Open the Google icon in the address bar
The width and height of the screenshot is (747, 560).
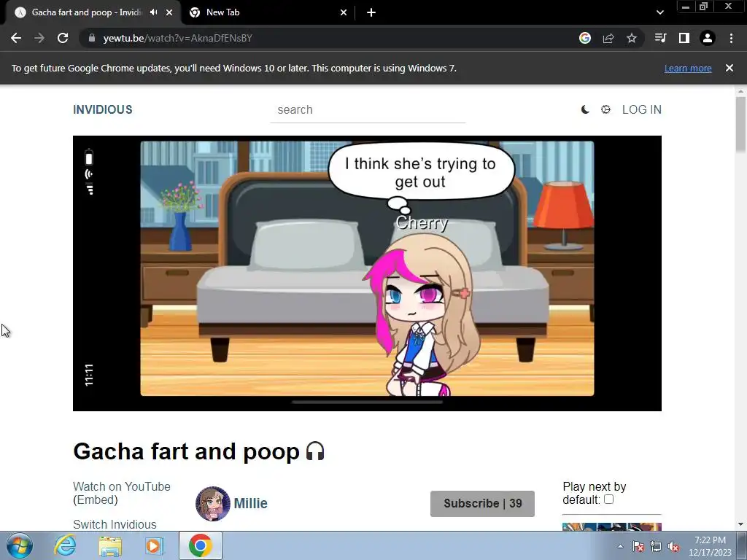pyautogui.click(x=585, y=38)
